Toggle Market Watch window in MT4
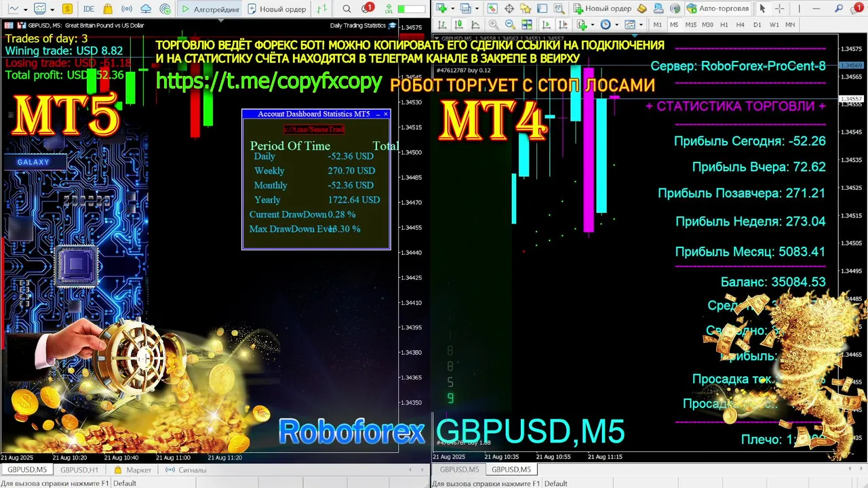This screenshot has height=488, width=868. [x=492, y=8]
